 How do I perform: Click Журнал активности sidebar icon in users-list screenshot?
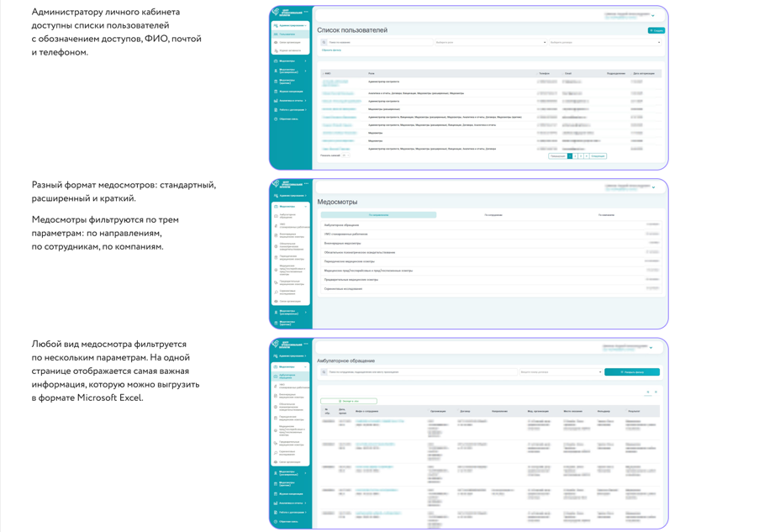276,50
